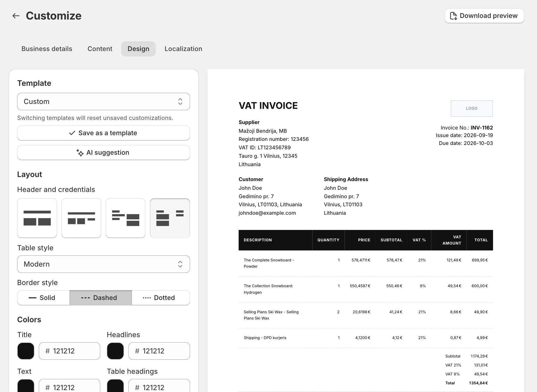Open the Table style dropdown showing Modern
537x392 pixels.
click(103, 264)
